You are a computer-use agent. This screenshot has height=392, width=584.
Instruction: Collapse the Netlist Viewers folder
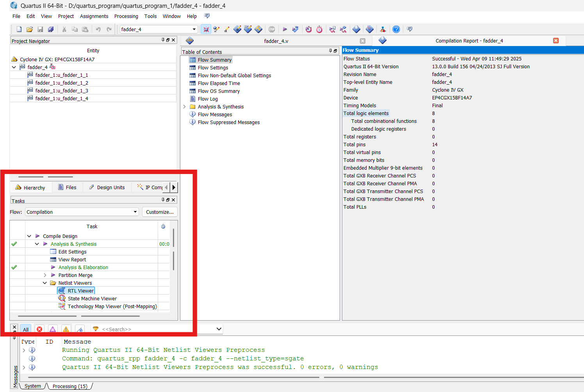45,283
